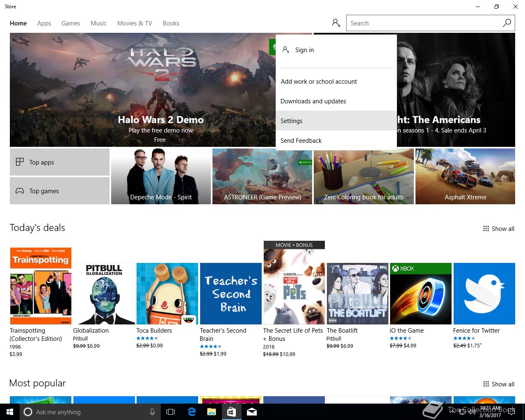Open the account profile icon
Screen dimensions: 525x420
tap(336, 23)
